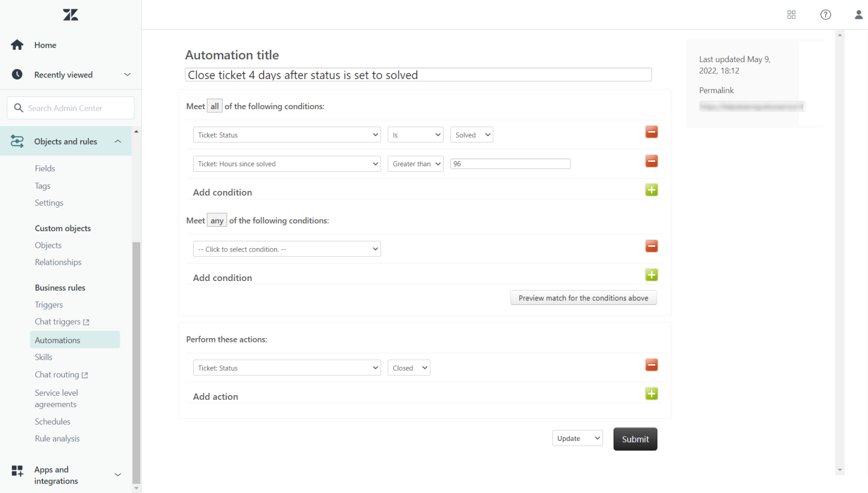Viewport: 868px width, 493px height.
Task: Select the Home icon in the sidebar
Action: (17, 45)
